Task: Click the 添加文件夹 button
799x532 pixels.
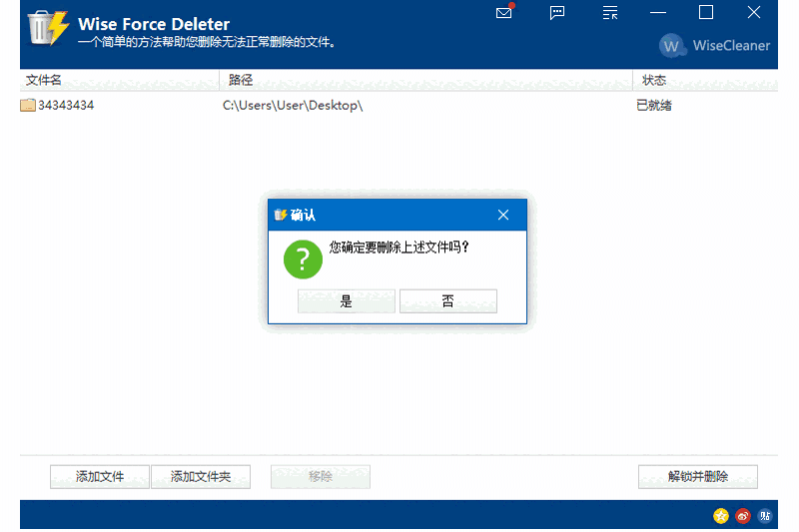Action: point(201,477)
